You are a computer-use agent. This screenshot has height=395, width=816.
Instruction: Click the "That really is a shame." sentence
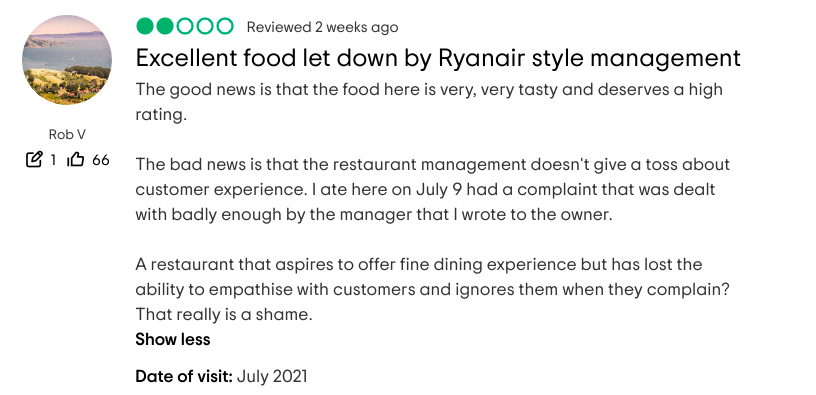[224, 314]
